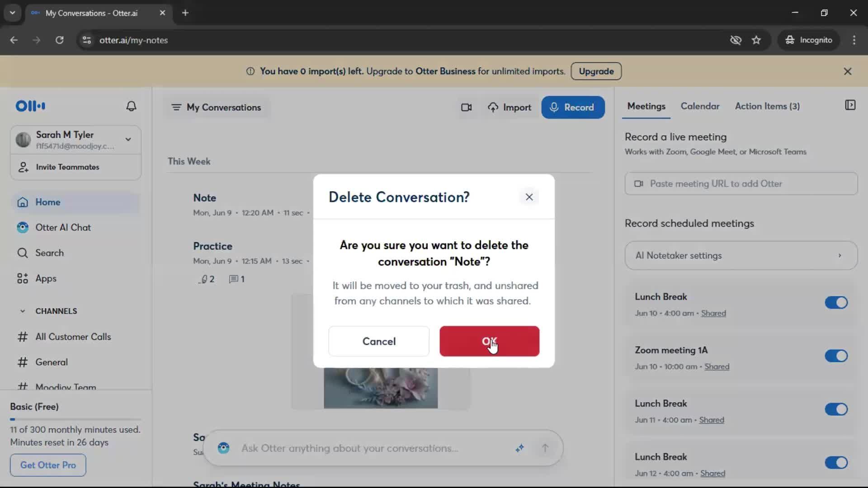The height and width of the screenshot is (488, 868).
Task: Click the comments count icon under Practice
Action: pyautogui.click(x=236, y=279)
